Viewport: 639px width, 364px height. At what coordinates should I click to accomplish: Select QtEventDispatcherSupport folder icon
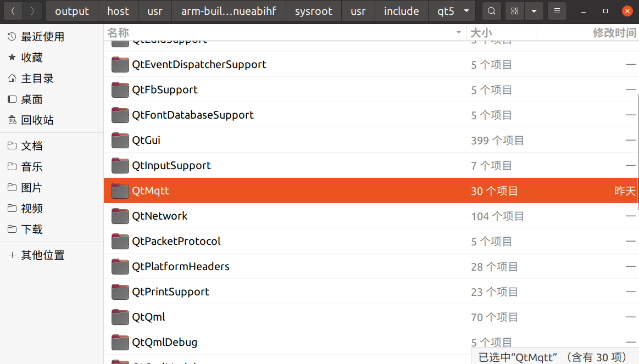pos(120,64)
